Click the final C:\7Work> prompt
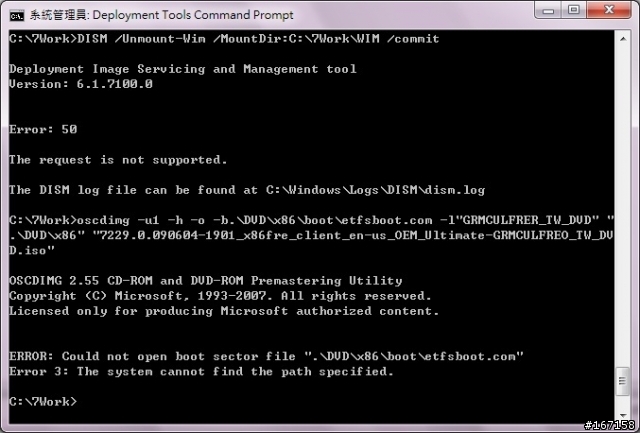The image size is (640, 433). pyautogui.click(x=43, y=402)
